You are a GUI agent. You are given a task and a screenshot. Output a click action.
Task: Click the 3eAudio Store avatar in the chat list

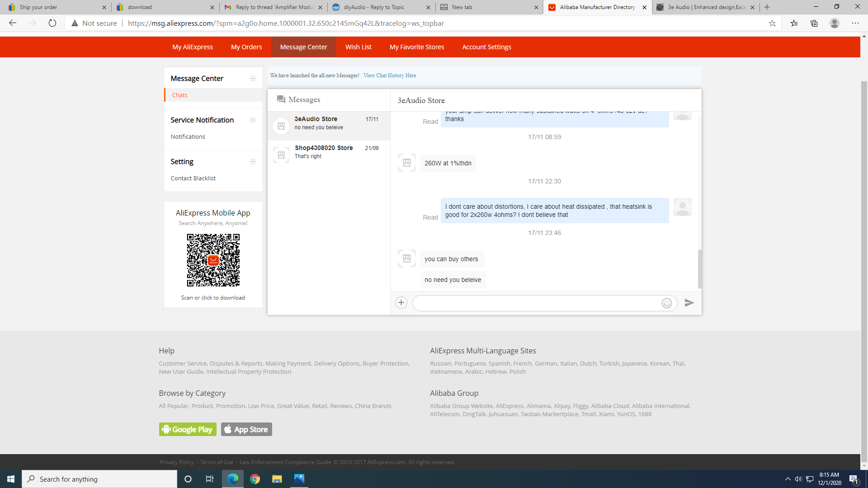pos(281,126)
